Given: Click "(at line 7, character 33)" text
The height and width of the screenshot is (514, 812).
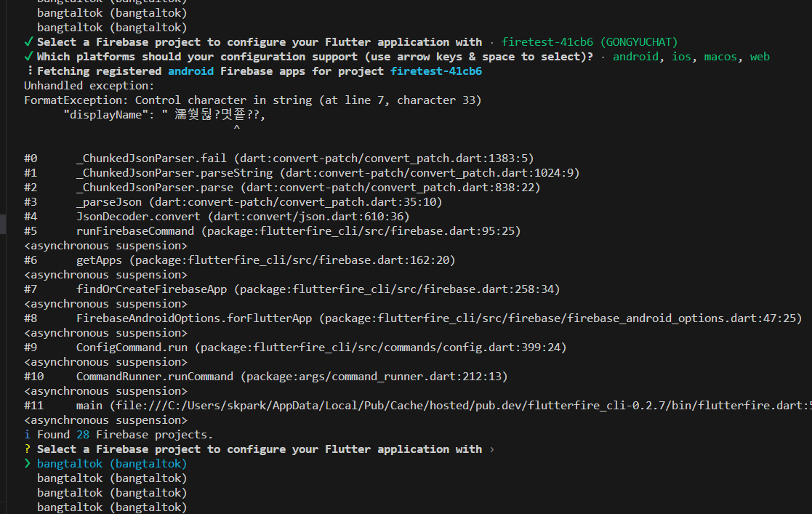Looking at the screenshot, I should click(401, 100).
